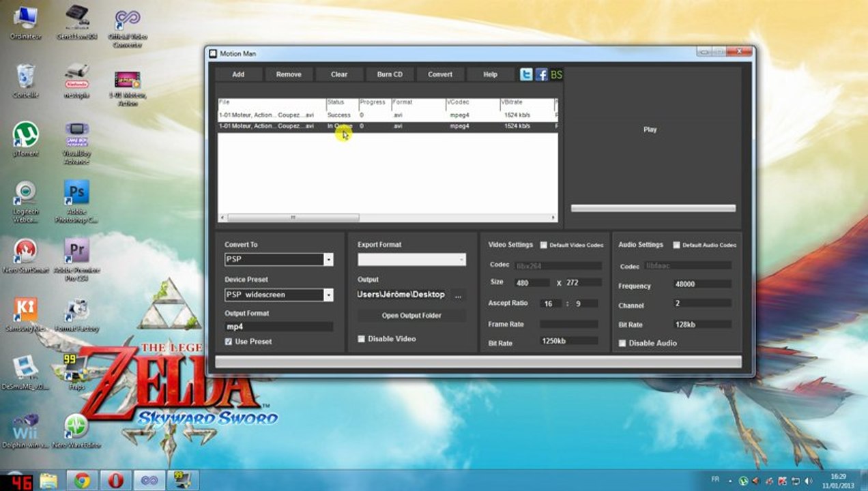Open the Gens11 emulator desktop icon
This screenshot has width=868, height=491.
pos(76,23)
